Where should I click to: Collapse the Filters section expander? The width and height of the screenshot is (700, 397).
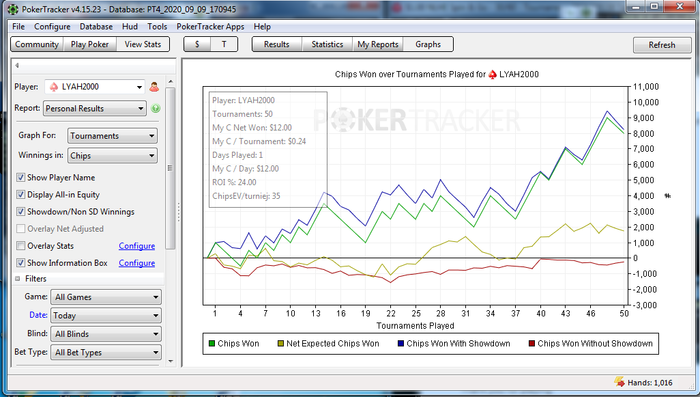pyautogui.click(x=18, y=279)
